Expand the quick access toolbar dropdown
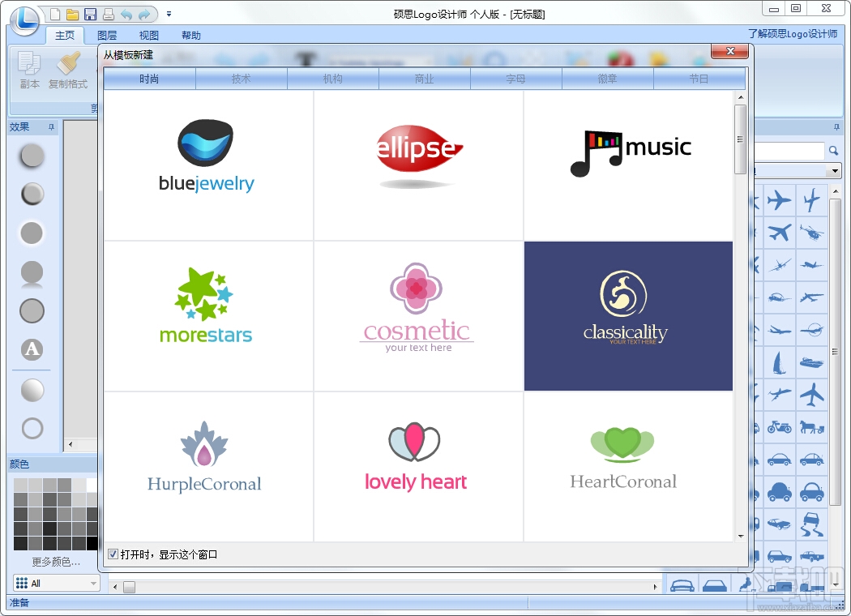This screenshot has width=851, height=616. (x=169, y=14)
